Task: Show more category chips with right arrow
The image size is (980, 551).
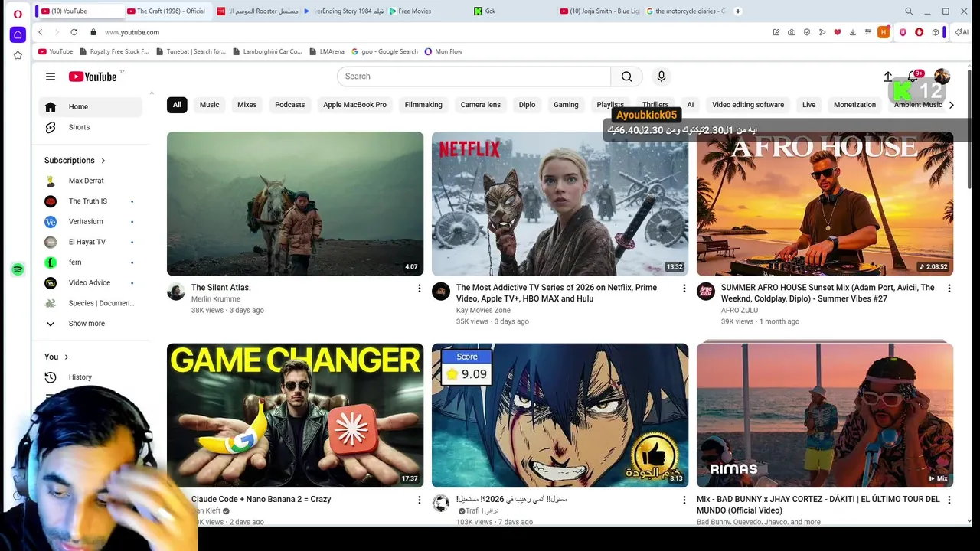Action: [951, 105]
